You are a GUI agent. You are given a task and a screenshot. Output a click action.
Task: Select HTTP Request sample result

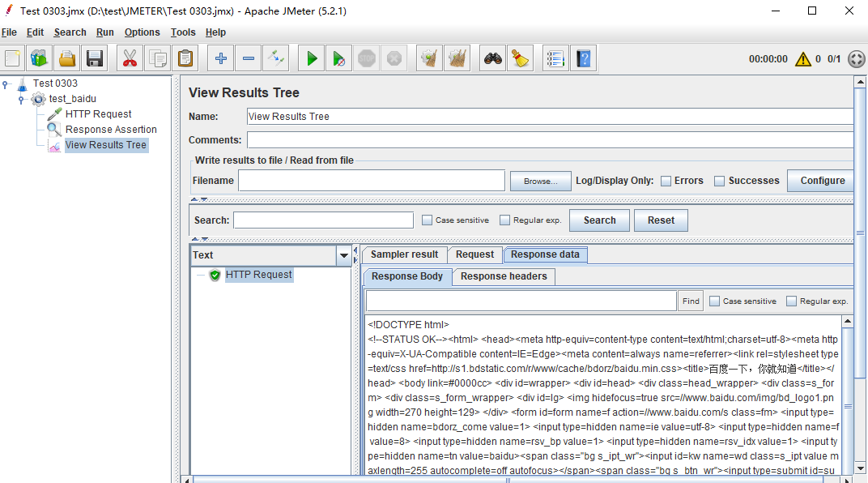click(x=258, y=275)
